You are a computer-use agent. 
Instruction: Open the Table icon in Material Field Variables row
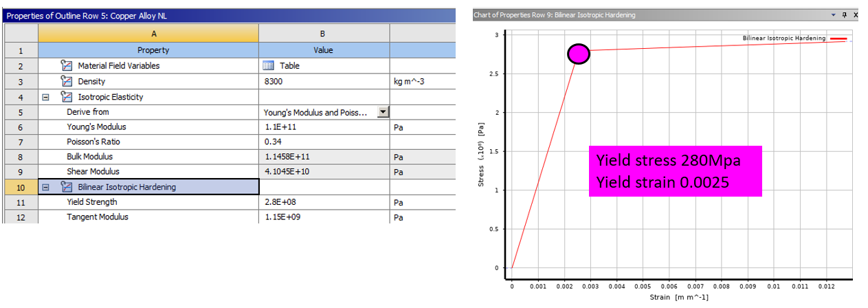pos(269,66)
